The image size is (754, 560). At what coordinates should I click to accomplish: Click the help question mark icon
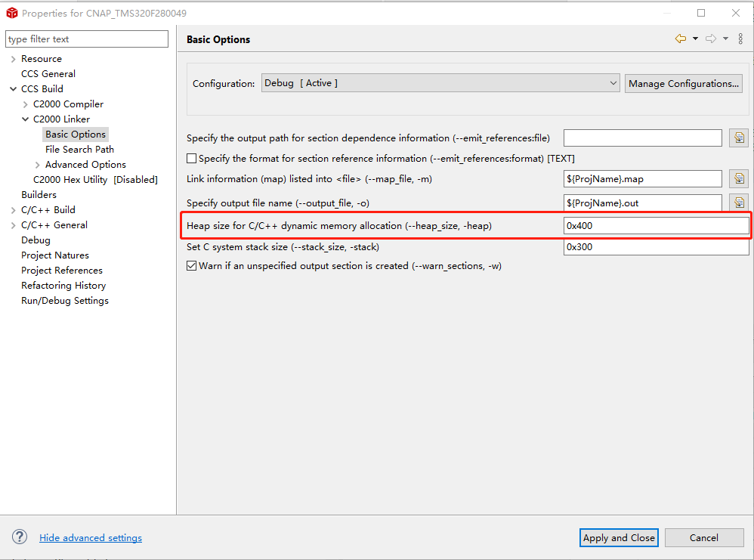click(20, 537)
